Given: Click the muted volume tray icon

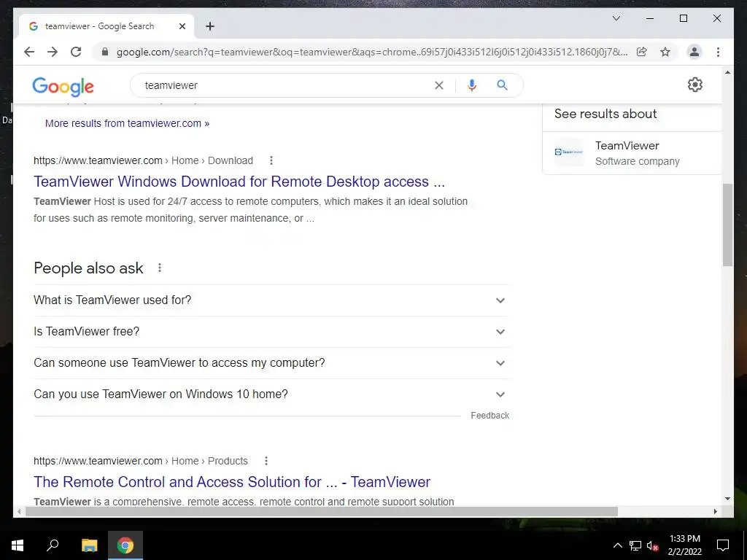Looking at the screenshot, I should [x=653, y=545].
